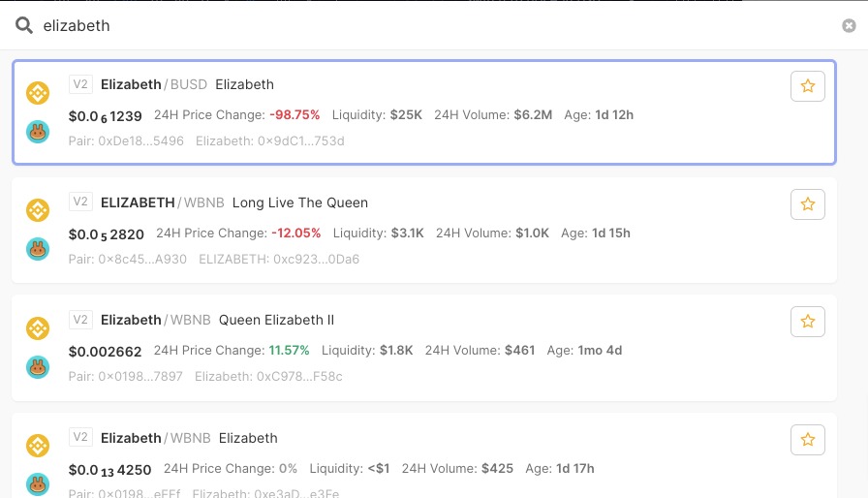Click the BNB chain icon for Queen Elizabeth II

click(38, 328)
